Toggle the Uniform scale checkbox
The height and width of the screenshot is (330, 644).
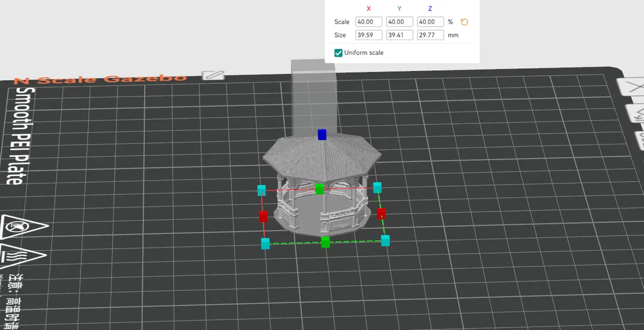point(338,53)
